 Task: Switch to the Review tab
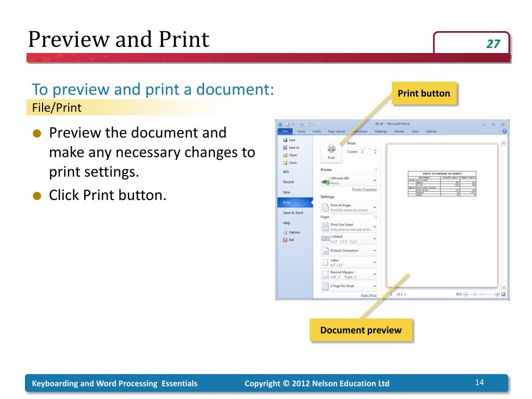click(399, 131)
